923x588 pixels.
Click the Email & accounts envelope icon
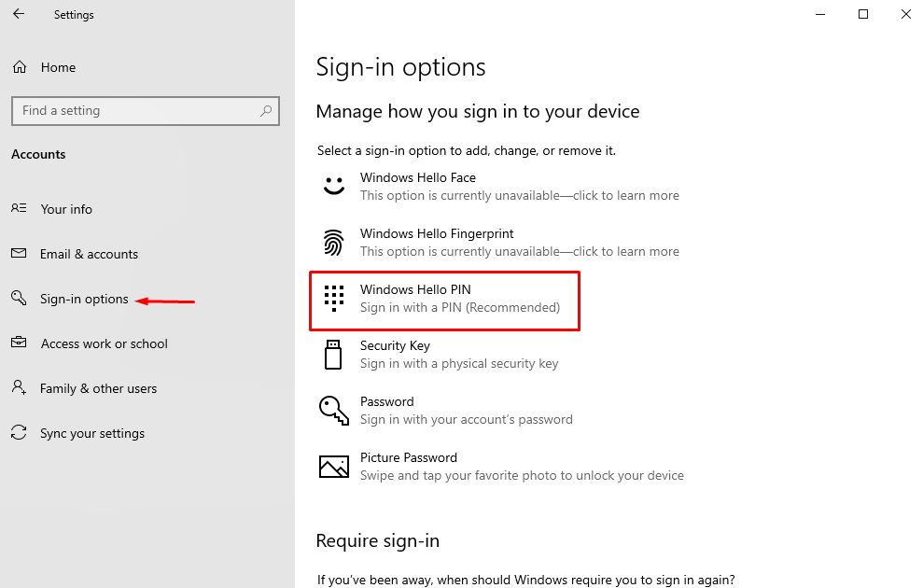(x=19, y=253)
